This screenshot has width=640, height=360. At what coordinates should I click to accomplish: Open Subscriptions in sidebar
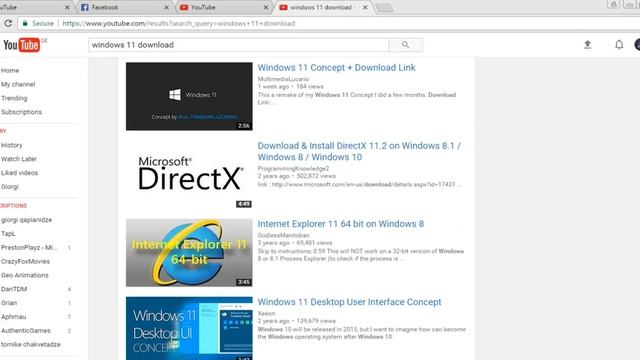pyautogui.click(x=21, y=112)
